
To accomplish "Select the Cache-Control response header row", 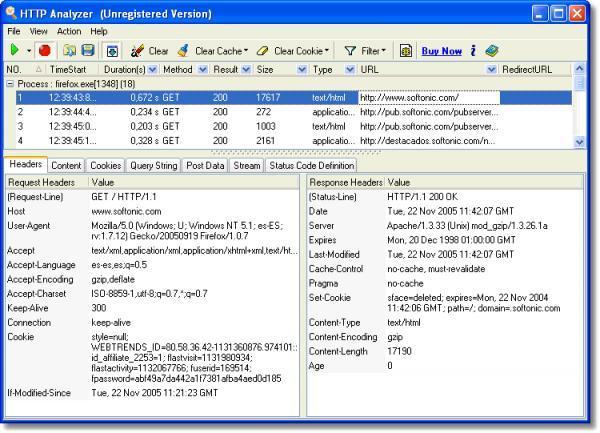I will pyautogui.click(x=445, y=269).
